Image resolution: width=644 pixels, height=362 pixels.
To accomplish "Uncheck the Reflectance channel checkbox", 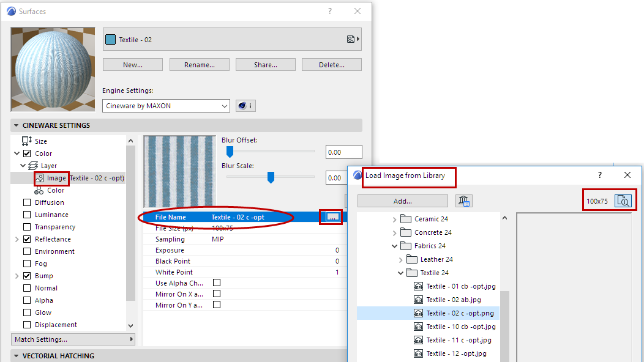I will (27, 239).
